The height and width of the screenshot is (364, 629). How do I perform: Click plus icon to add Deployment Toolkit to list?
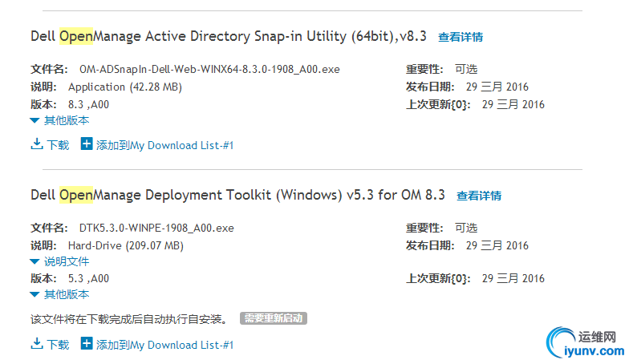pos(87,343)
